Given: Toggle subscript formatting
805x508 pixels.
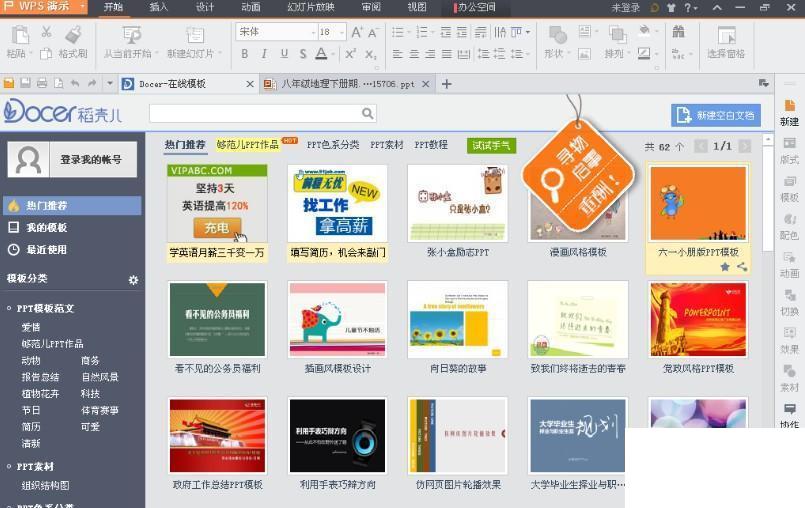Looking at the screenshot, I should click(x=371, y=53).
